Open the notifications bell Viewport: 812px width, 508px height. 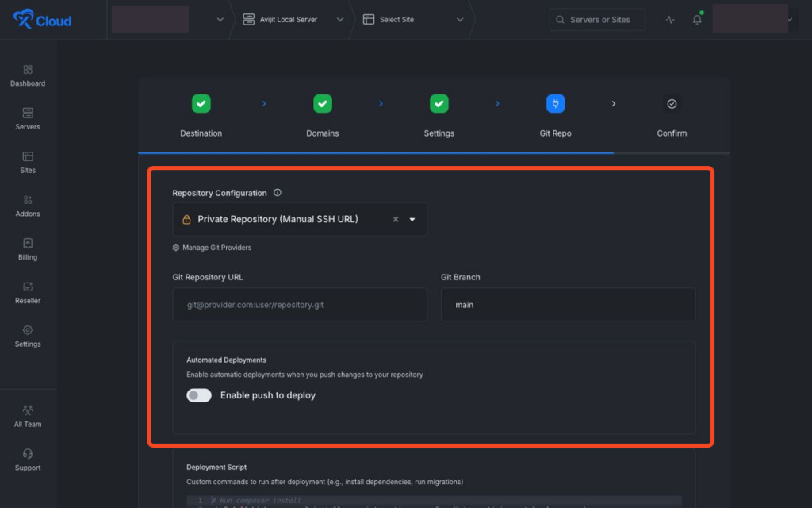pyautogui.click(x=697, y=20)
